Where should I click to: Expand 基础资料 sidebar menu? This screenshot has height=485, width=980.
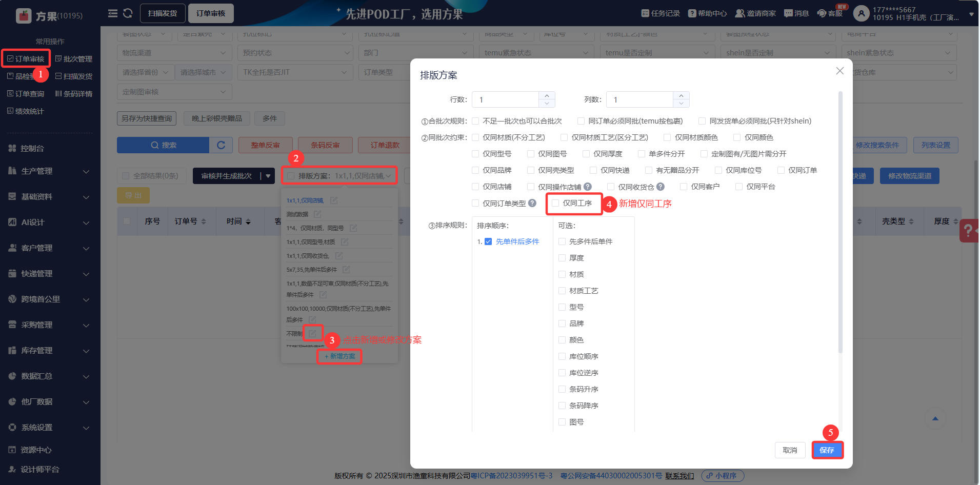50,197
